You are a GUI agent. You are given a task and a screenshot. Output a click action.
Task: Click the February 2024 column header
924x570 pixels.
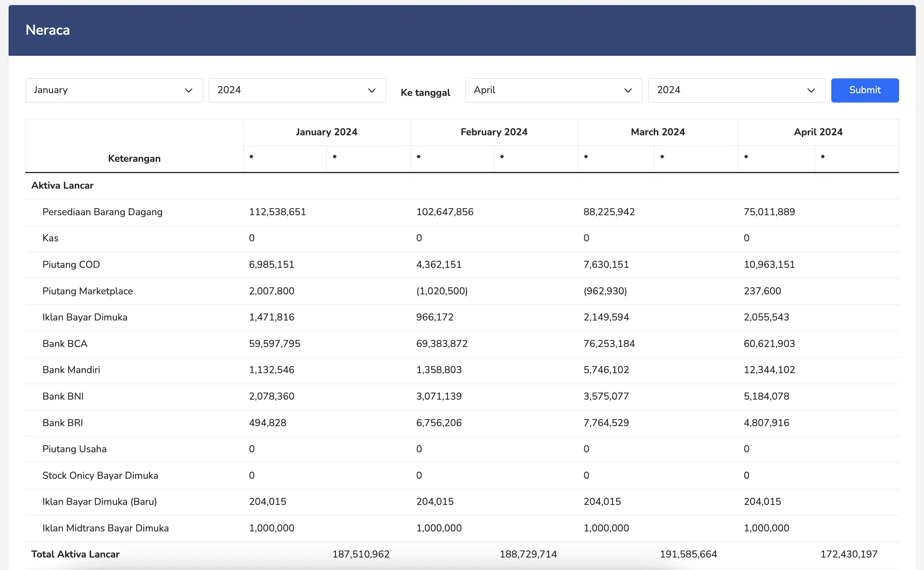pyautogui.click(x=494, y=132)
